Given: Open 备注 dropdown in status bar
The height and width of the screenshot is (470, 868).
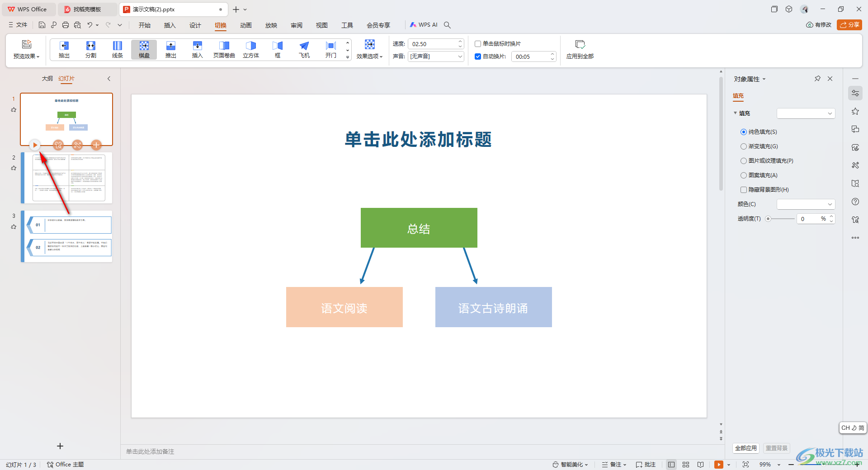Looking at the screenshot, I should 614,465.
